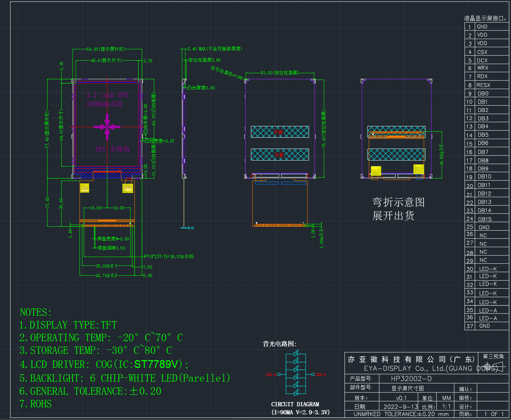511x420 pixels.
Task: Click the 弯折示意图 label
Action: pyautogui.click(x=398, y=202)
